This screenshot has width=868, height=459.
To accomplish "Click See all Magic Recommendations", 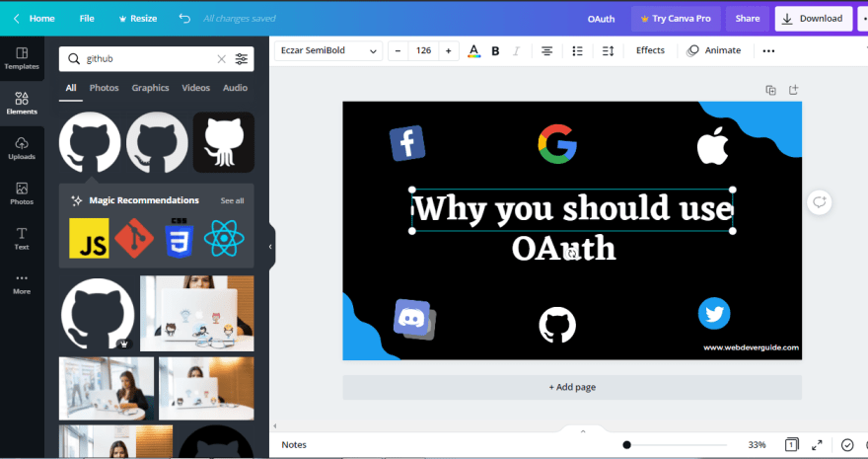I will click(x=232, y=201).
